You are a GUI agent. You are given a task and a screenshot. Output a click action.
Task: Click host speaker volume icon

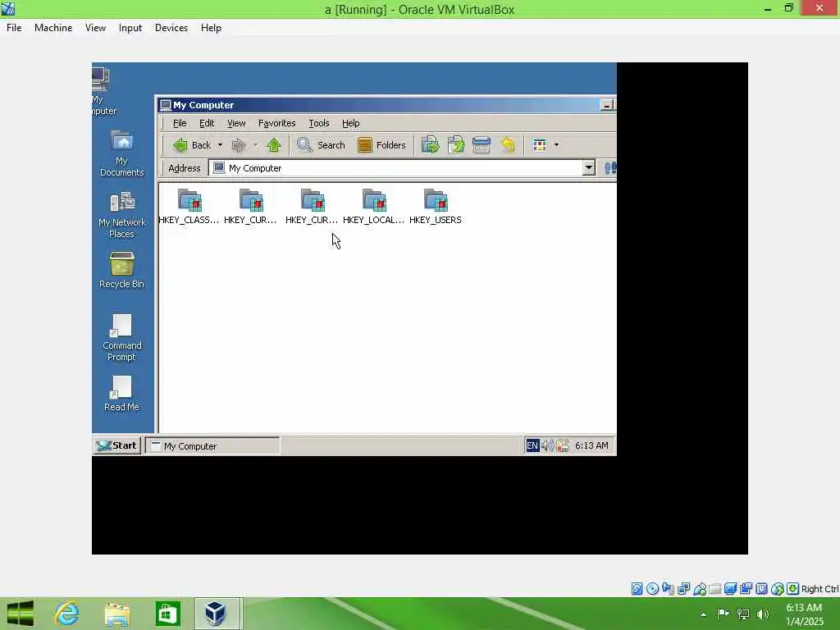(x=762, y=614)
